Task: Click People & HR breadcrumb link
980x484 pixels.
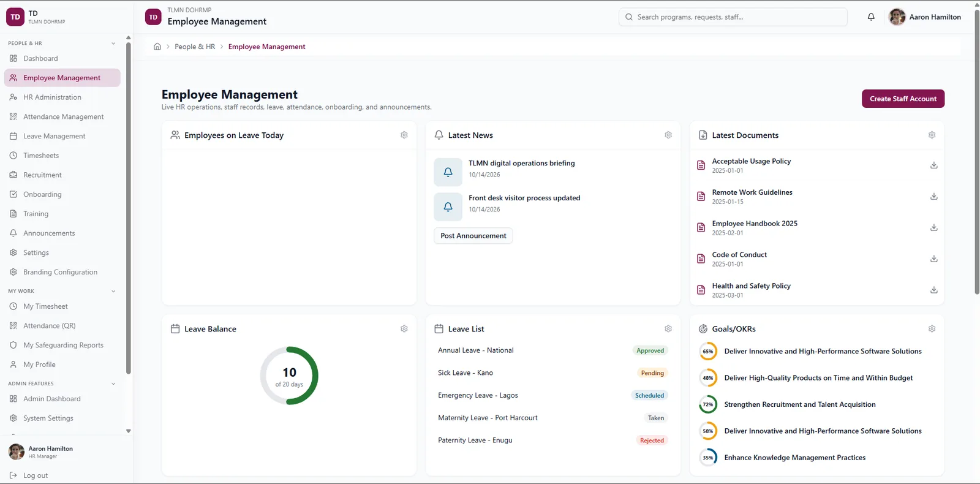Action: click(x=195, y=47)
